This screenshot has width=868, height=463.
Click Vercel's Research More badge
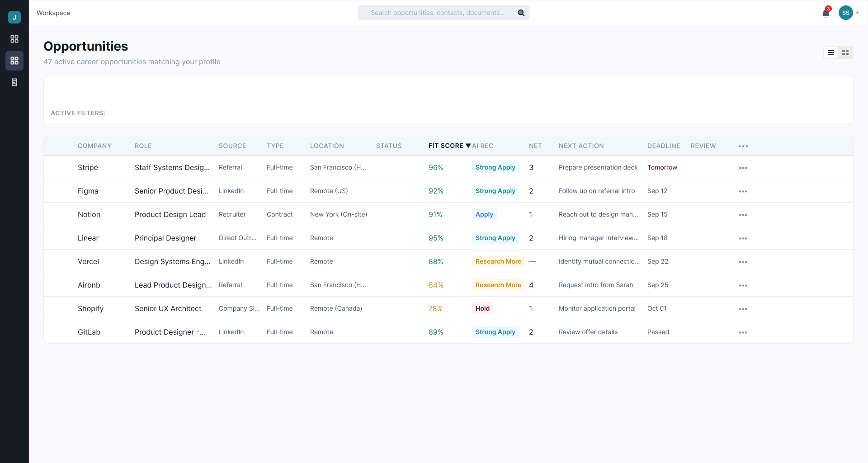(498, 261)
